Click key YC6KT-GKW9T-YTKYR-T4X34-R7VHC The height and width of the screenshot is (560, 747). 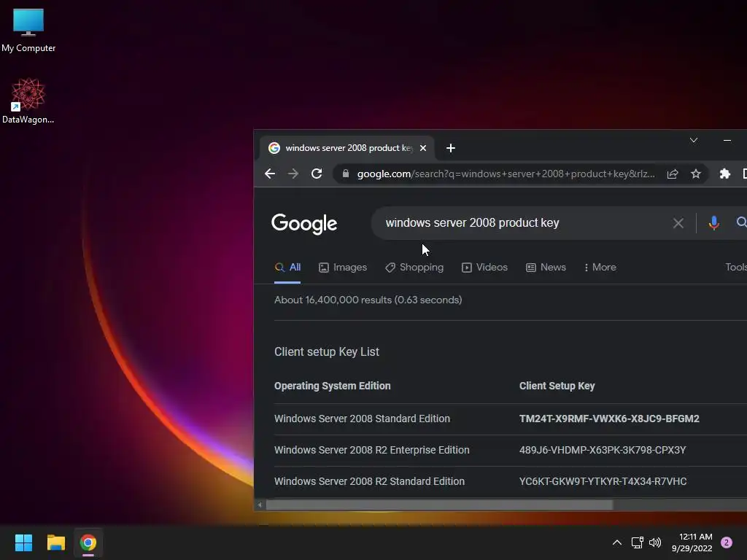click(x=603, y=481)
